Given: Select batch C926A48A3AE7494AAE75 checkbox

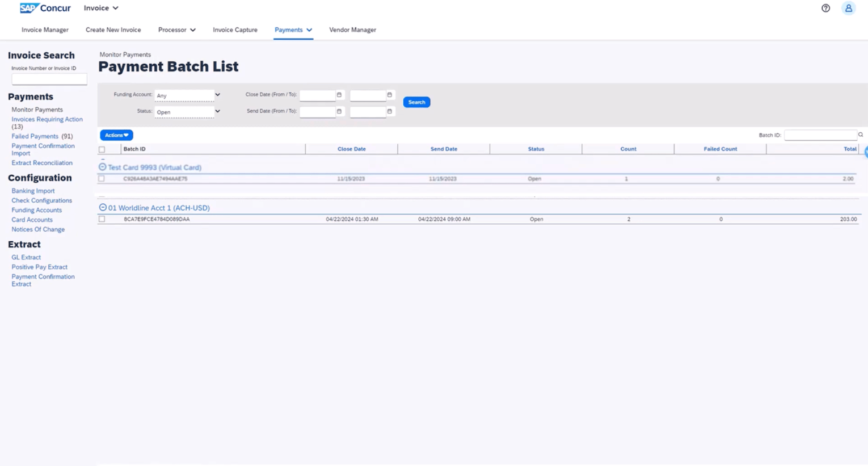Looking at the screenshot, I should pyautogui.click(x=102, y=178).
